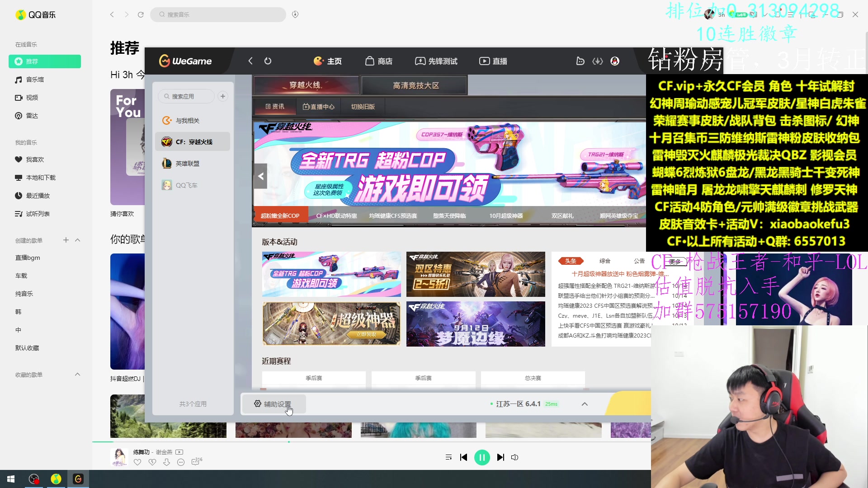Focus the 搜索音乐 search field
This screenshot has height=488, width=868.
coord(218,14)
